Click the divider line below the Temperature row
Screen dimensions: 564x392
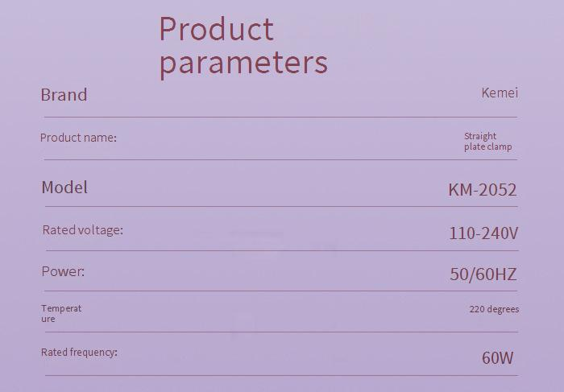pyautogui.click(x=280, y=332)
